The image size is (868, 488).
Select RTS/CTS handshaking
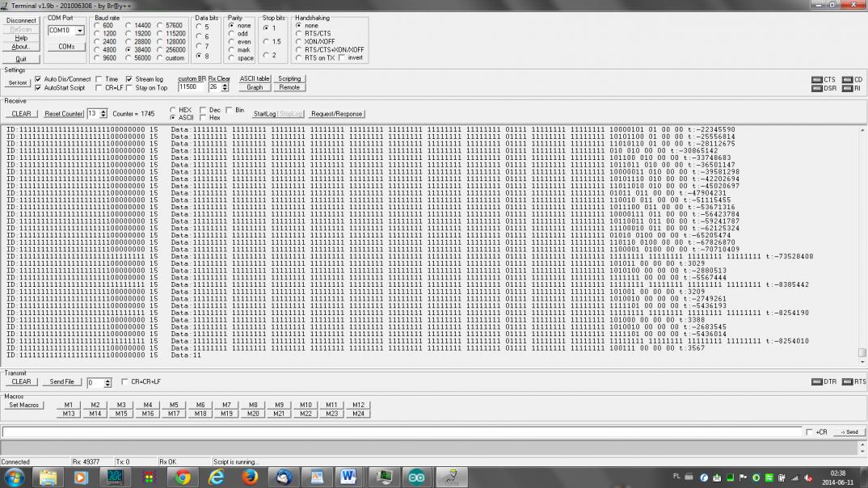point(299,34)
